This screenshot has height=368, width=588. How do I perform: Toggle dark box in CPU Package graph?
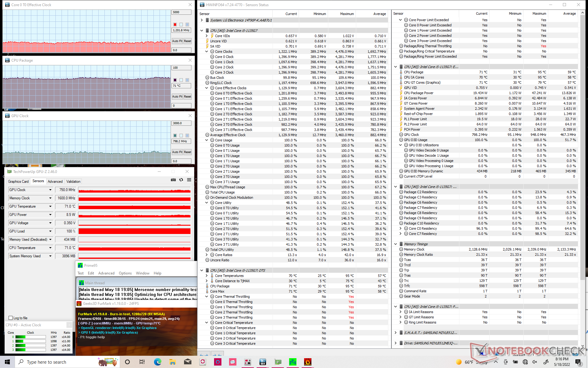pos(175,80)
